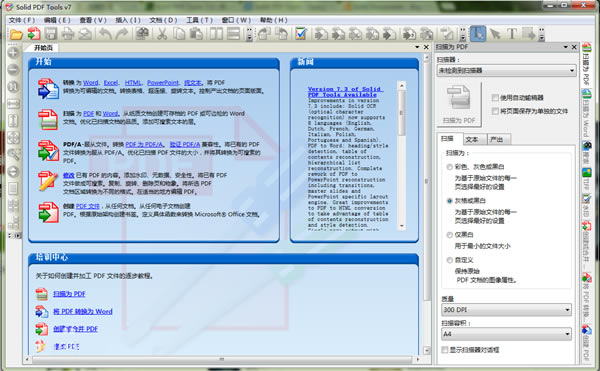Open the 窗口(W) menu
Viewport: 600px width, 371px height.
point(236,20)
